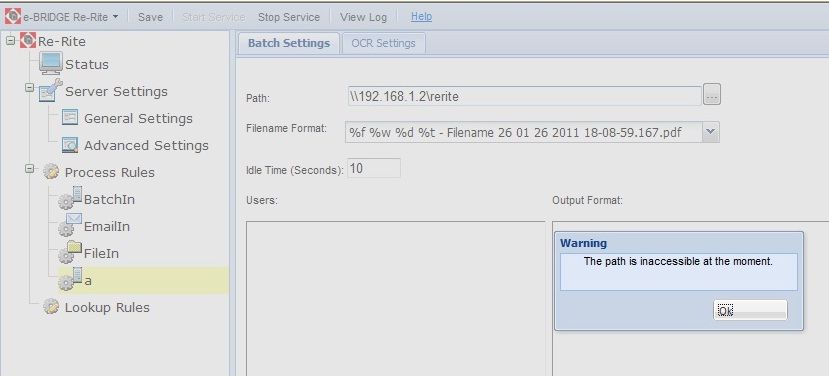Click the Advanced Settings icon
The height and width of the screenshot is (377, 829).
70,145
